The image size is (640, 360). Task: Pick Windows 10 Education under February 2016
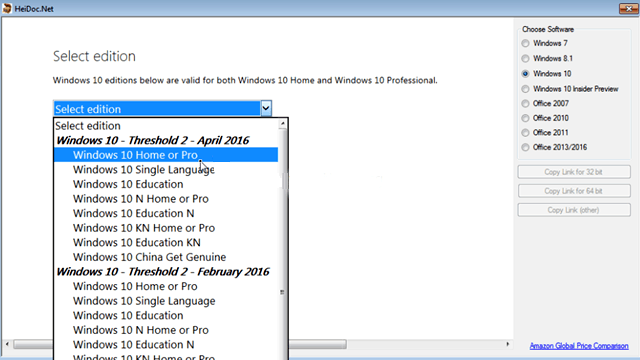[x=166, y=316]
